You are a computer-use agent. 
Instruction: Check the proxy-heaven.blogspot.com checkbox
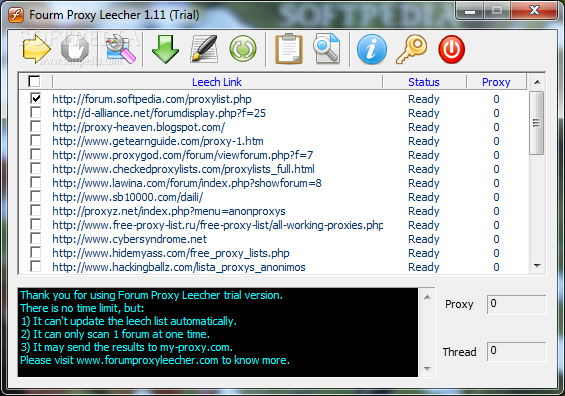pos(36,126)
